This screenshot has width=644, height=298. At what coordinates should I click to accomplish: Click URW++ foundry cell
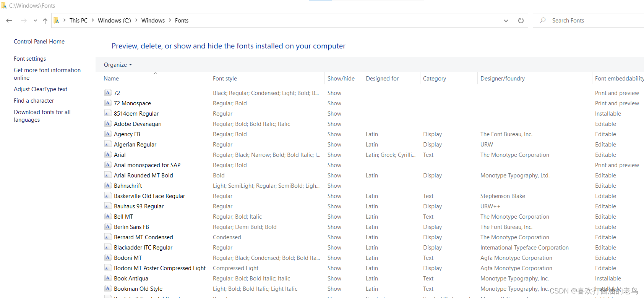[490, 206]
